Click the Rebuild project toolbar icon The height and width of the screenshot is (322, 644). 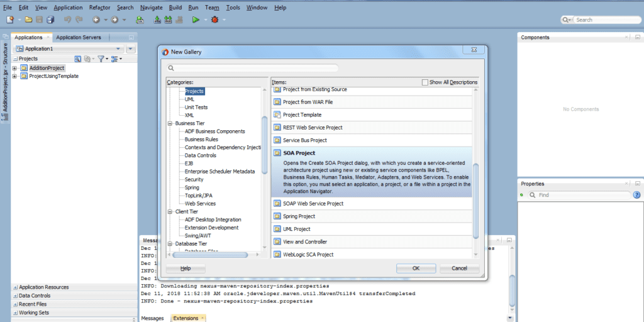(x=167, y=19)
